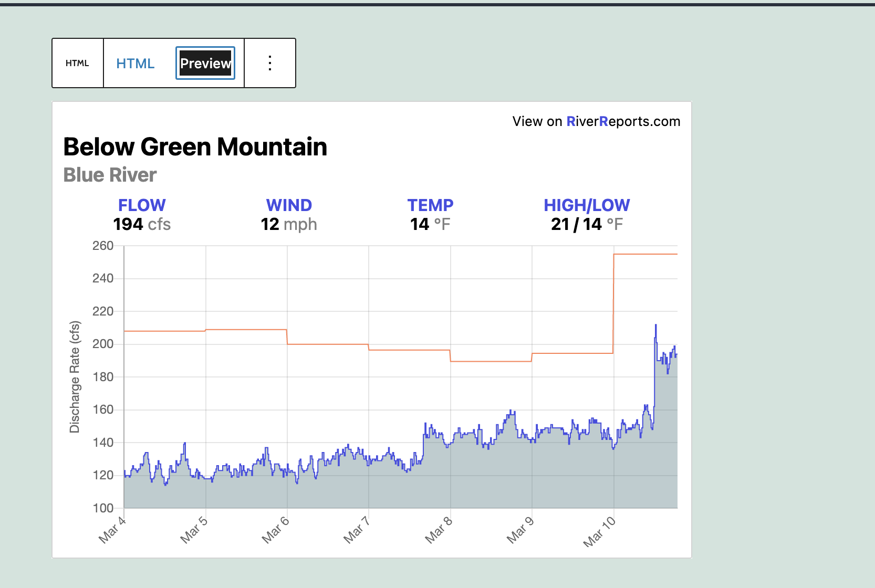Viewport: 875px width, 588px height.
Task: Click the WIND label
Action: (x=289, y=205)
